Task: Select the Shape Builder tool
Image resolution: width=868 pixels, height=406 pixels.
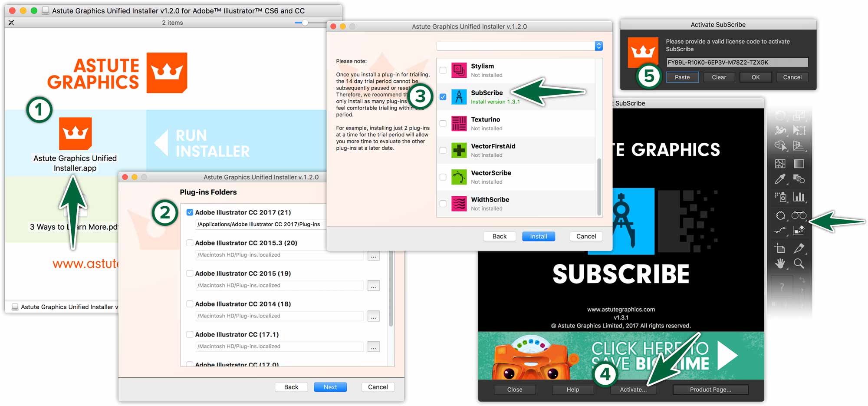Action: coord(780,146)
